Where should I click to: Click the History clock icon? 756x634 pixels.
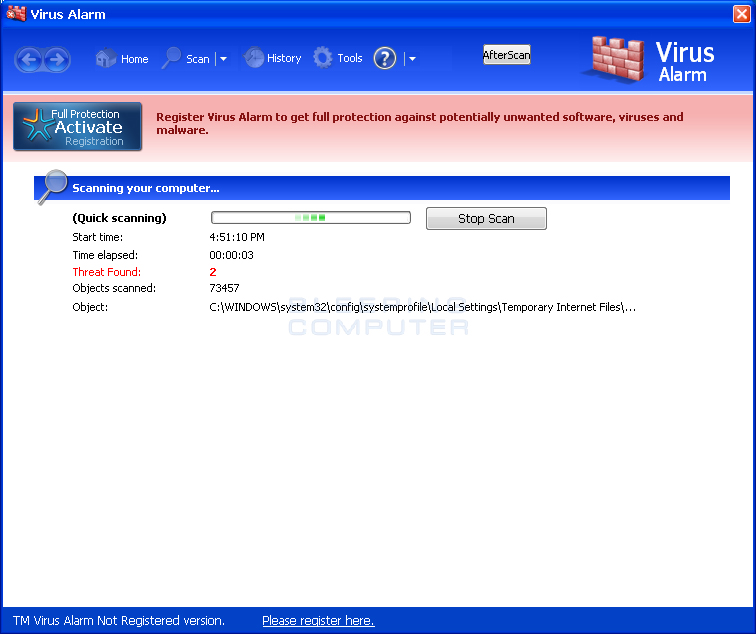pos(254,58)
